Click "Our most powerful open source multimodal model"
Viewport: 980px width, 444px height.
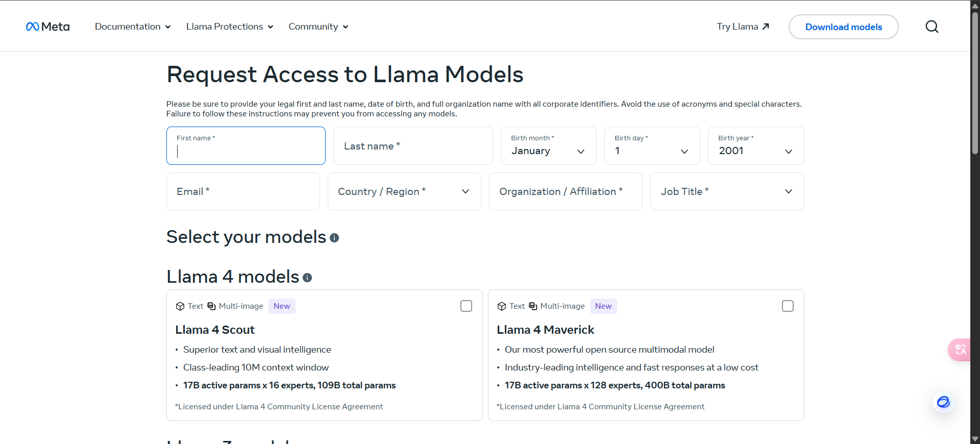point(609,350)
